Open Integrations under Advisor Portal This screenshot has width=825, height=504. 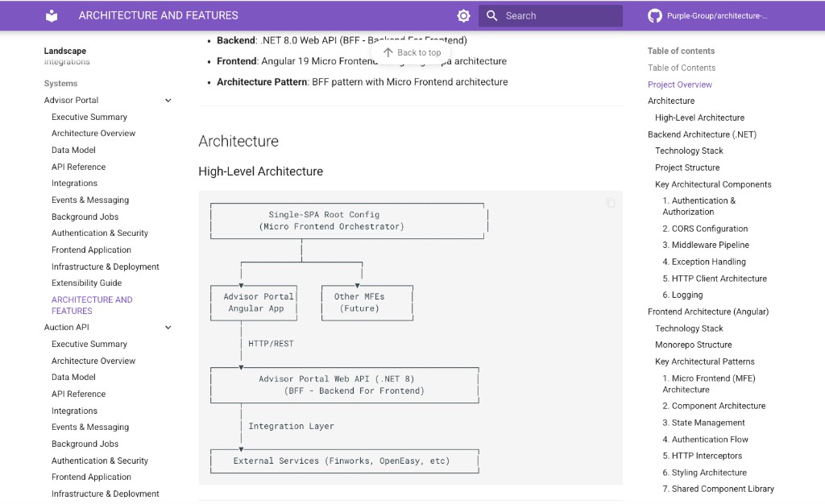coord(74,183)
